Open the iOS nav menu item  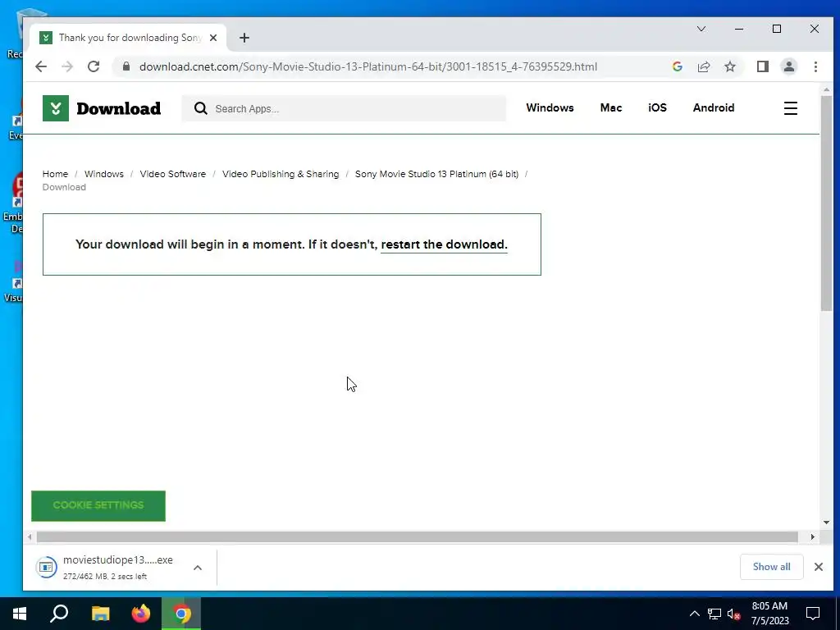tap(657, 107)
